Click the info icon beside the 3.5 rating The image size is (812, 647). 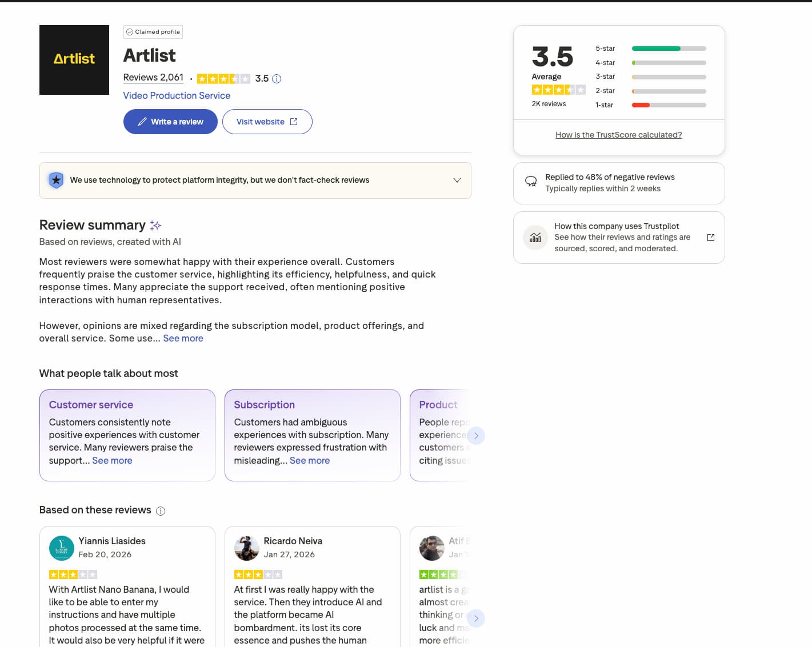(x=277, y=78)
